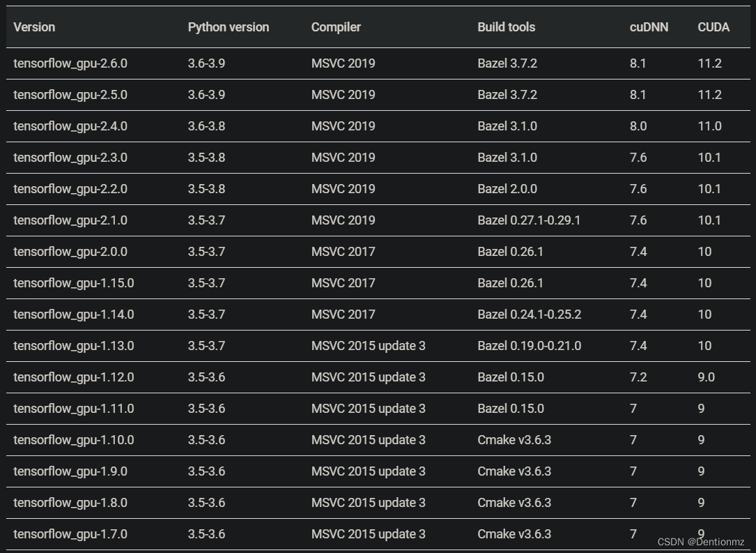
Task: Select the tensorflow_gpu-2.6.0 cell
Action: click(70, 63)
